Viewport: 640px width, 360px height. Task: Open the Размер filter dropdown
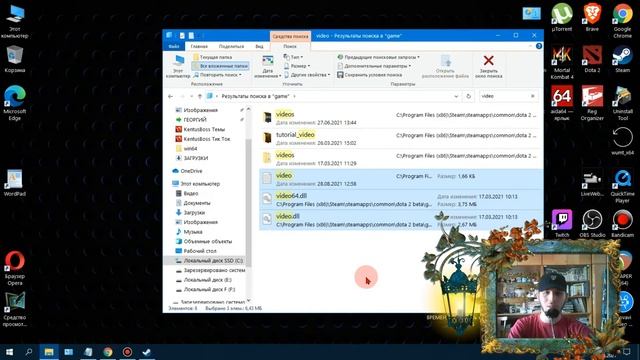pos(297,66)
